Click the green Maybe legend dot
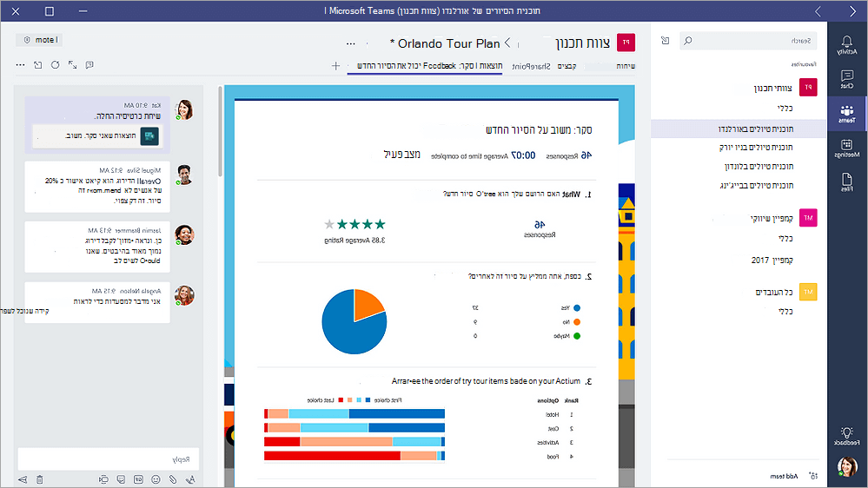The image size is (868, 488). pos(577,336)
